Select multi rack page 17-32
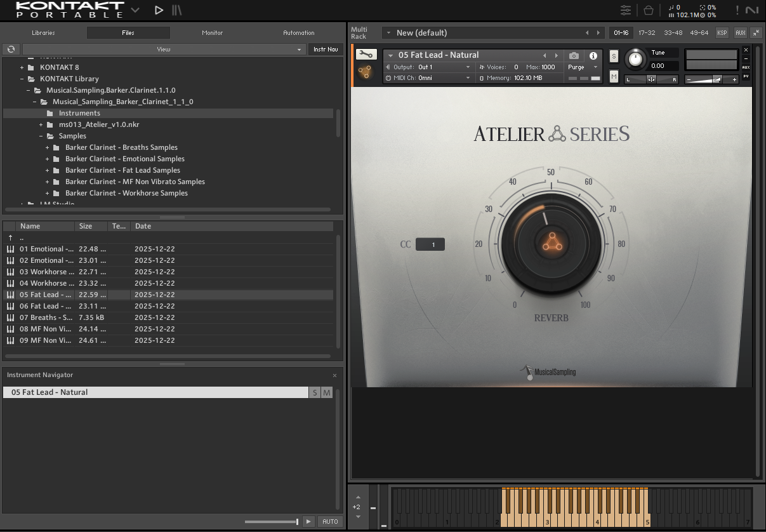The width and height of the screenshot is (766, 532). [x=647, y=33]
